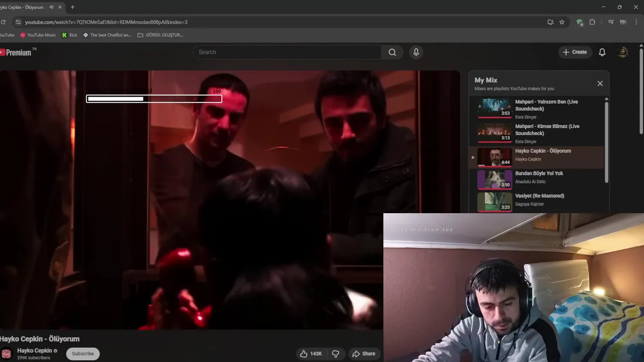Open 'The best ChatBot an...' bookmark
The width and height of the screenshot is (644, 362).
[x=107, y=35]
